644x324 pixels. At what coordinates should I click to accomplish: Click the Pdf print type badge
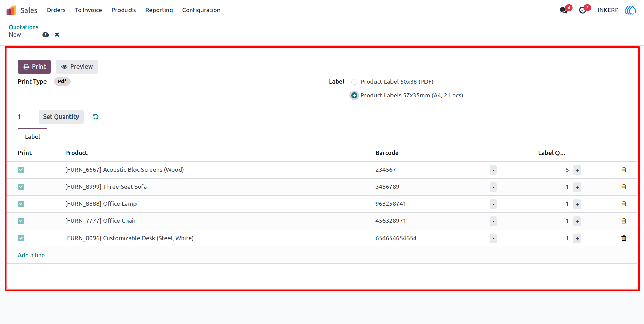[x=62, y=81]
